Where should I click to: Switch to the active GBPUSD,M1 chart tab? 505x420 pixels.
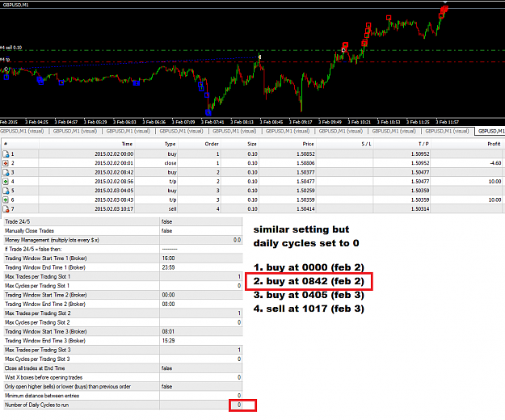[490, 132]
